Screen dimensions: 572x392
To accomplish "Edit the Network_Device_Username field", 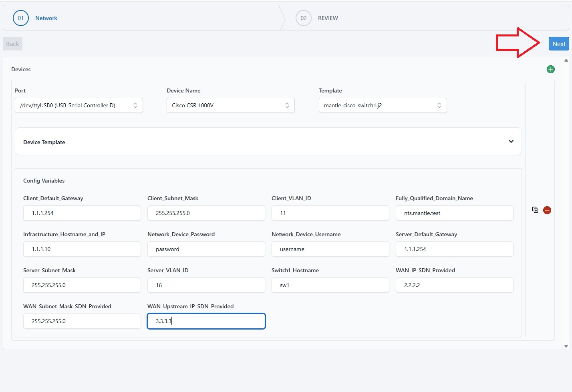I will click(330, 249).
